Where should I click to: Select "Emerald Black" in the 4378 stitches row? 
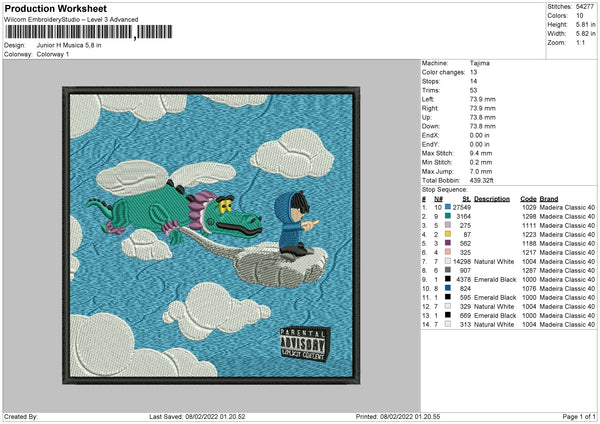coord(495,279)
